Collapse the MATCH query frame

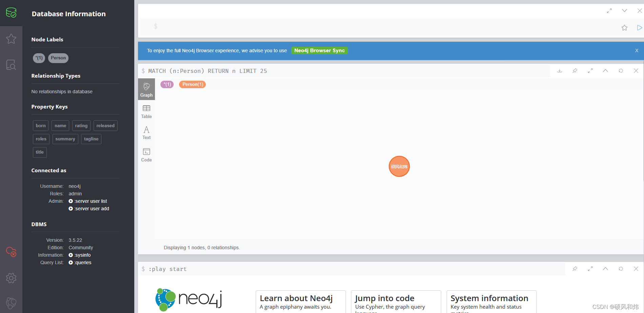pyautogui.click(x=605, y=71)
